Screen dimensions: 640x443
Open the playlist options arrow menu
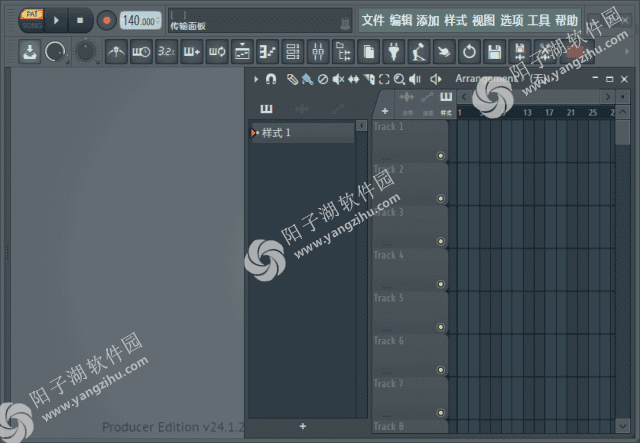tap(256, 79)
